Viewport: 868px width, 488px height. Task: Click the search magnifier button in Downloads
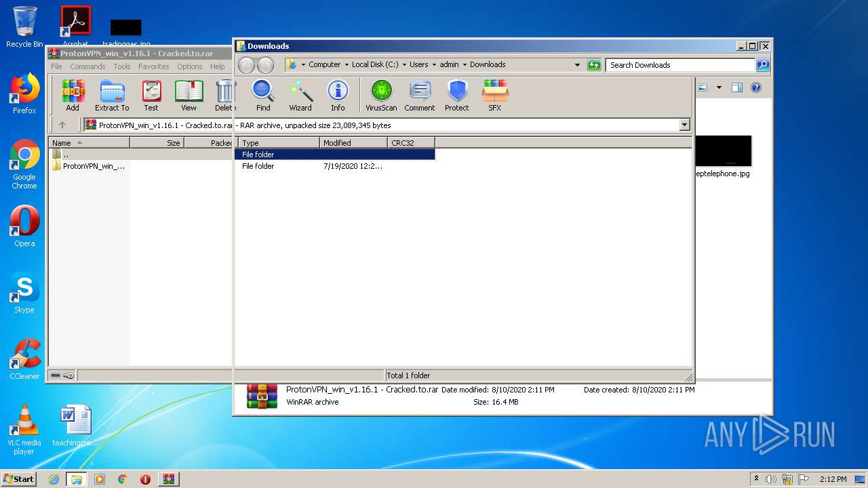(x=763, y=65)
